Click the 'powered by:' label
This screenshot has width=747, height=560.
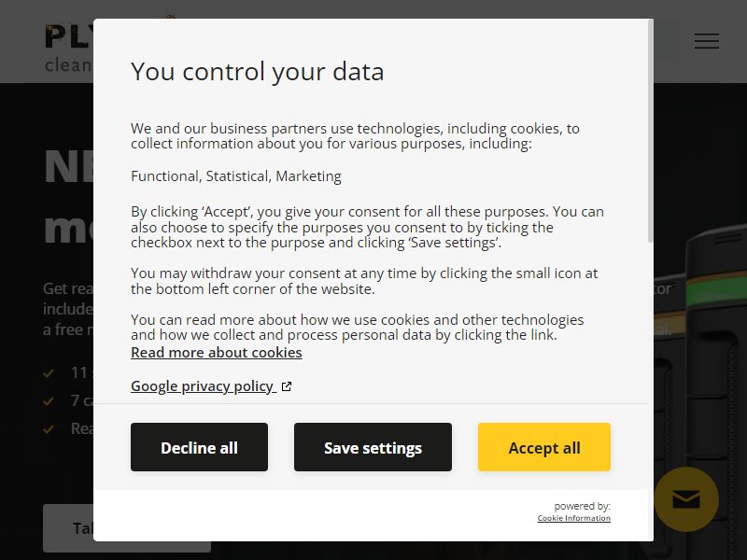click(x=582, y=506)
